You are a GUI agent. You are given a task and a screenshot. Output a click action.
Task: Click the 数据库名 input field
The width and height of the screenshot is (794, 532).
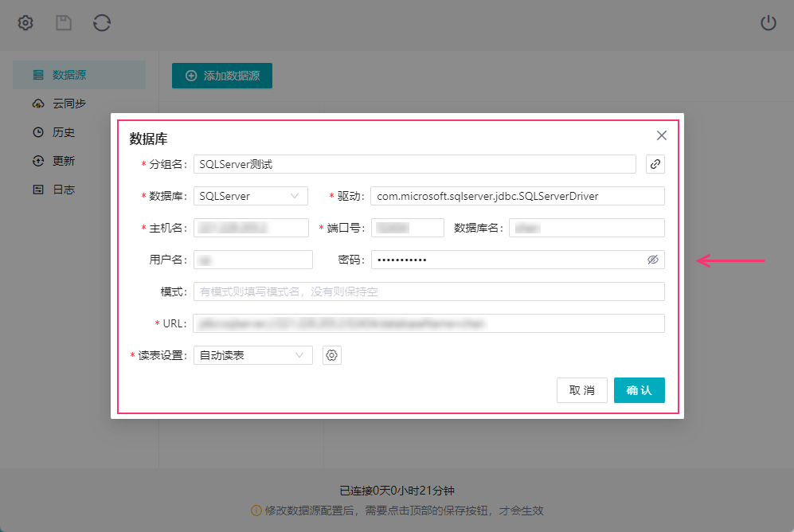(587, 228)
